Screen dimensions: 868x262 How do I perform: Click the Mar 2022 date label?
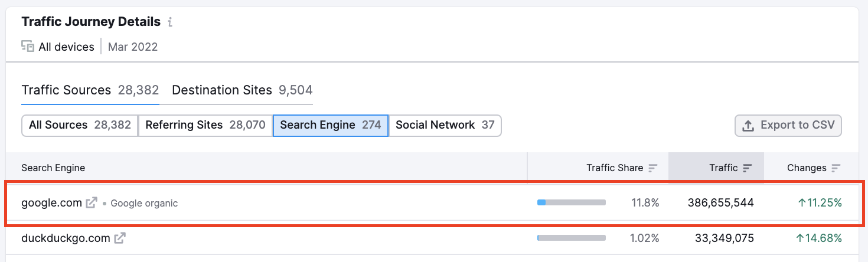pyautogui.click(x=133, y=47)
